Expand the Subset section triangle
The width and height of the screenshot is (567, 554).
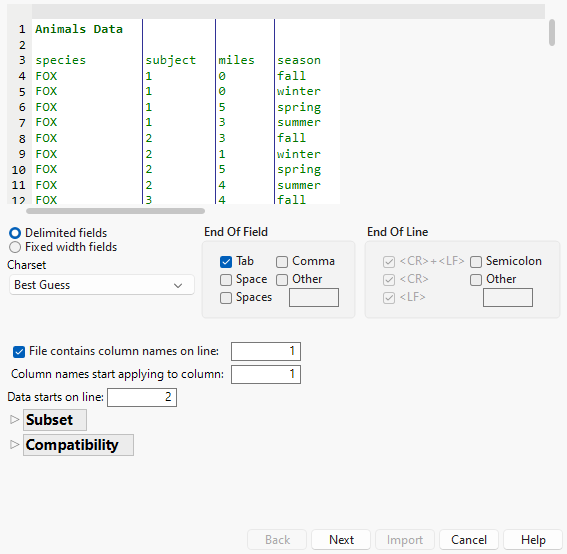pyautogui.click(x=14, y=419)
